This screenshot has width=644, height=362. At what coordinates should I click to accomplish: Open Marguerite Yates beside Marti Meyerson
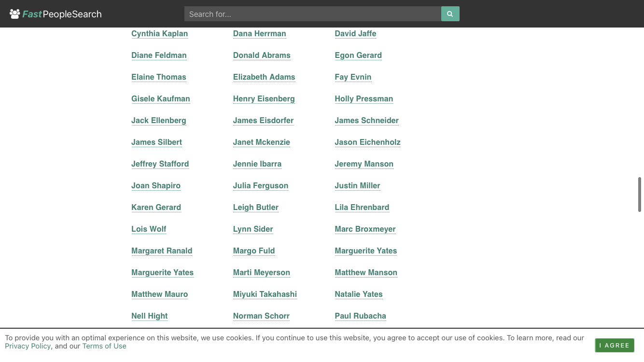163,272
